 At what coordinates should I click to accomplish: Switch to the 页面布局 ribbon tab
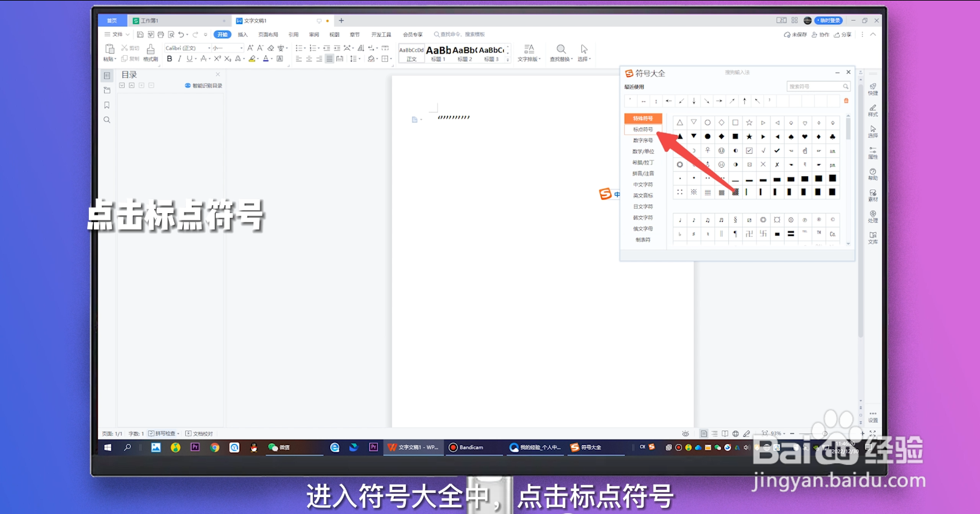tap(268, 35)
